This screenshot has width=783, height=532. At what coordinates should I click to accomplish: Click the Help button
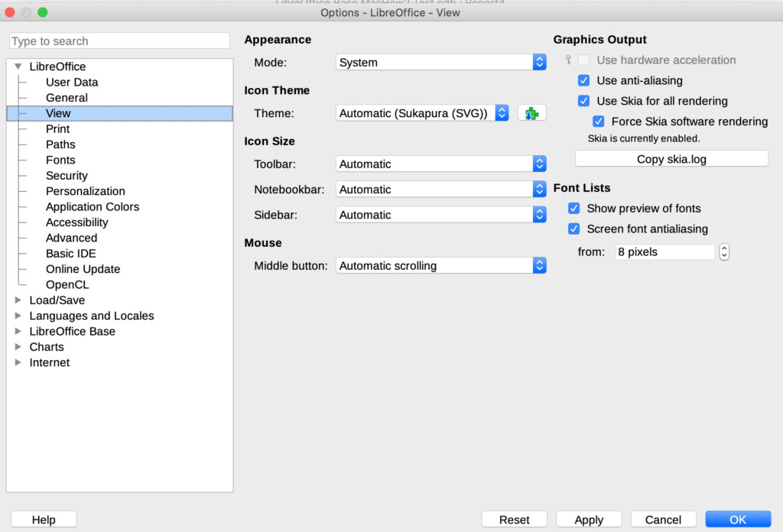click(44, 520)
